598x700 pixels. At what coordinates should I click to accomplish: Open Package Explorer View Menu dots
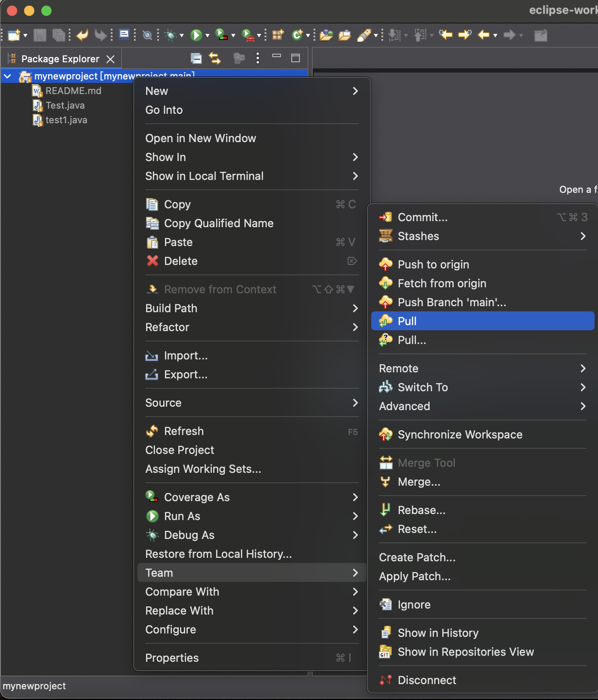point(258,58)
